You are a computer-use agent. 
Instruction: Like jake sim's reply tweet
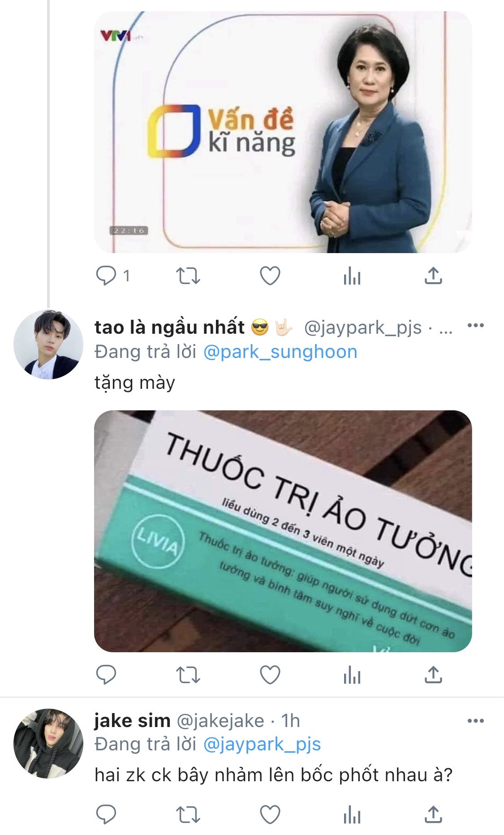point(270,814)
